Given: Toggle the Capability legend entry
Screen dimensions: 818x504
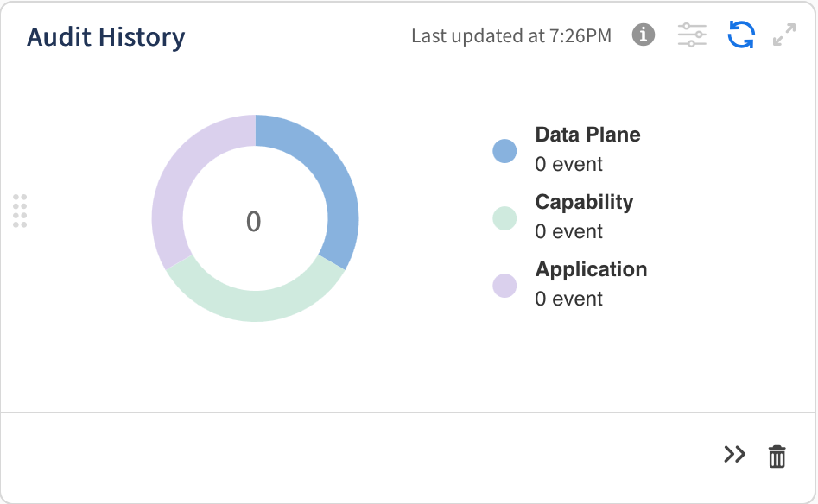Looking at the screenshot, I should pyautogui.click(x=584, y=202).
